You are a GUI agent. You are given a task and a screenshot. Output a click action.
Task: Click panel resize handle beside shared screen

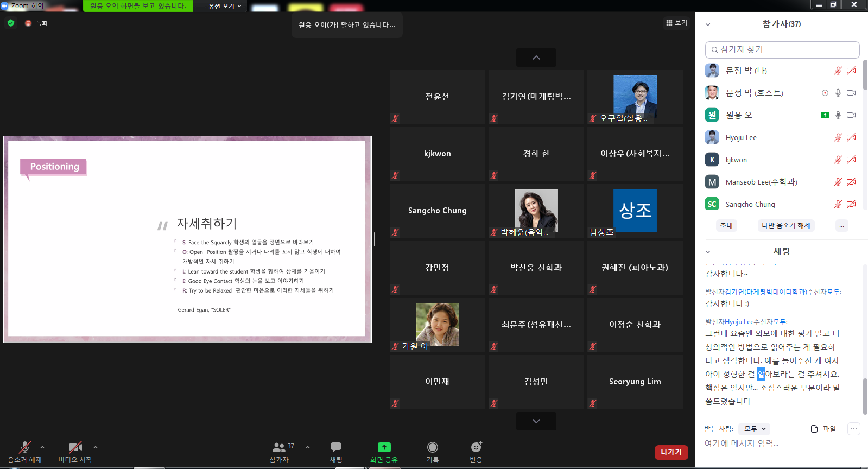(375, 239)
